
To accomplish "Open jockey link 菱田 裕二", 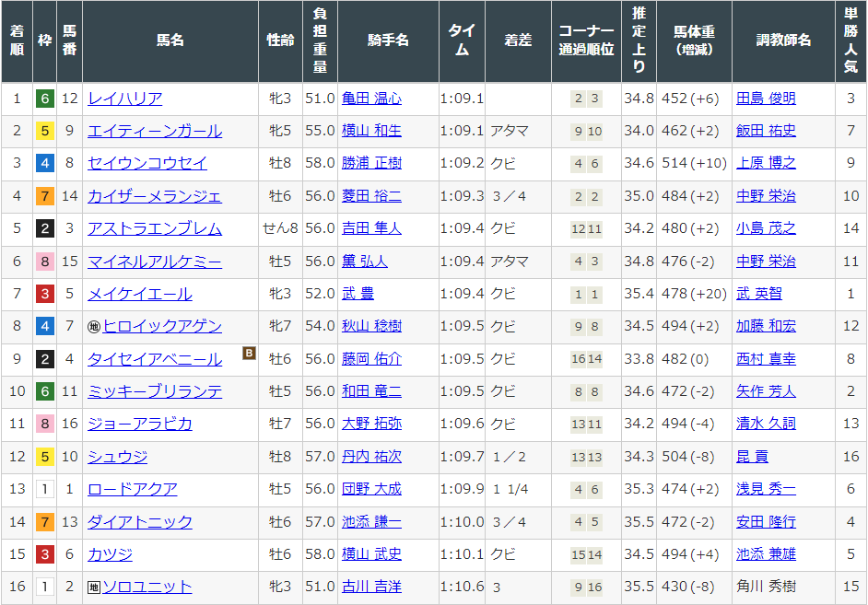I will [x=371, y=196].
